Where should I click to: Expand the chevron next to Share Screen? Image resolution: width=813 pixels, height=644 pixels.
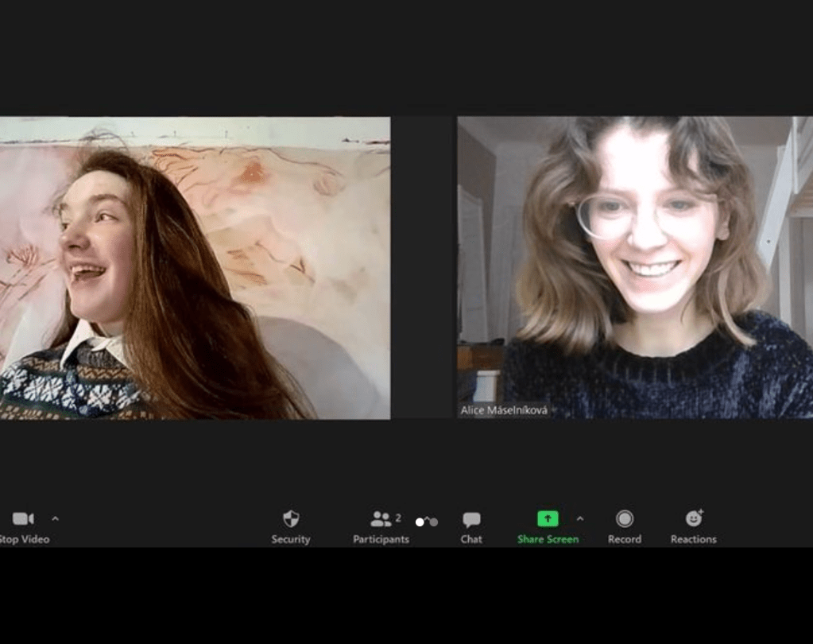click(x=579, y=518)
